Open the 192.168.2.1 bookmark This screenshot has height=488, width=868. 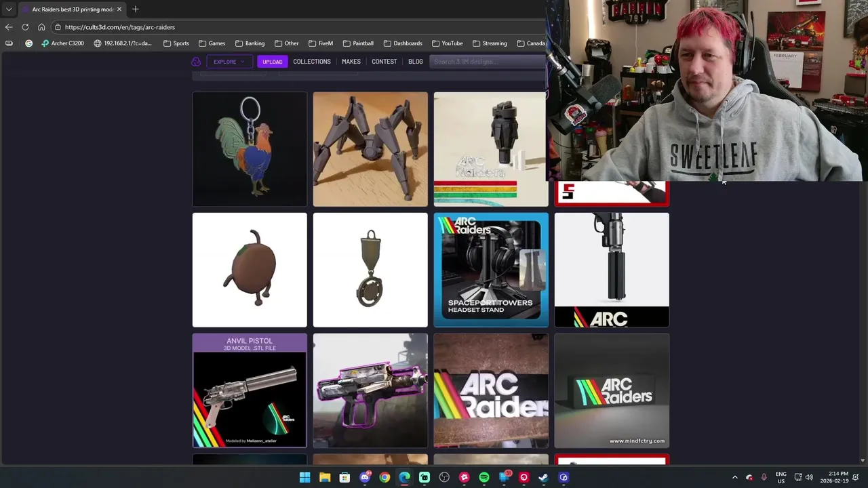tap(123, 43)
